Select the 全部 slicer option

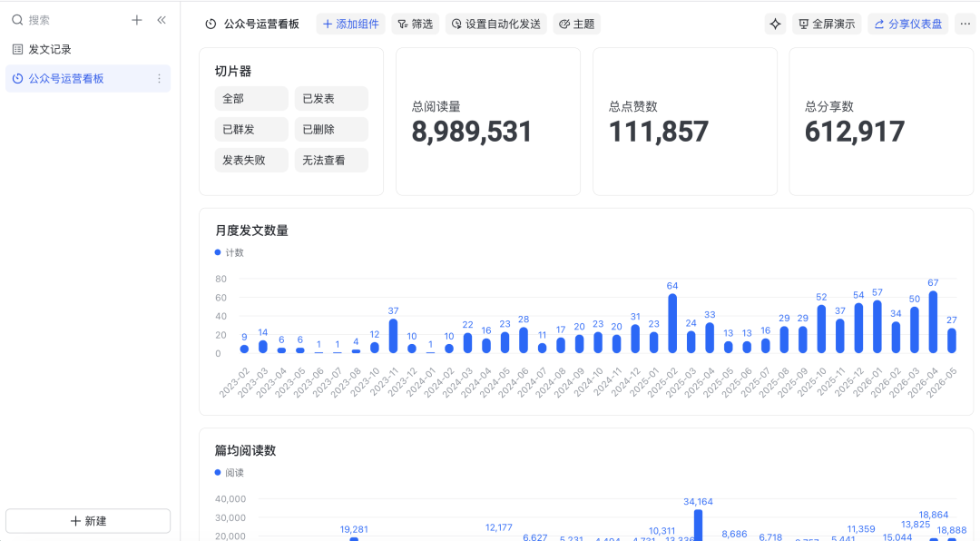251,99
